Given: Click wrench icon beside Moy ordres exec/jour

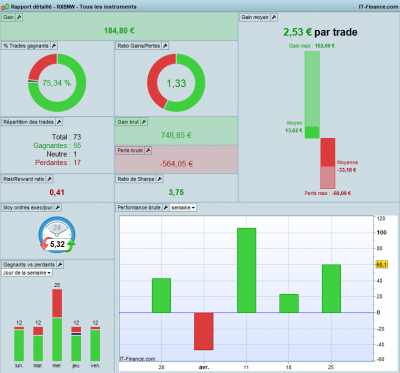Looking at the screenshot, I should 58,207.
